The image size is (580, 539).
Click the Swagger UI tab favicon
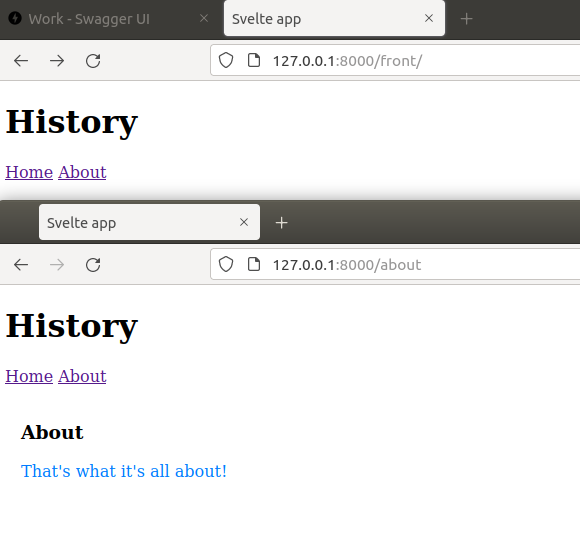pos(15,18)
